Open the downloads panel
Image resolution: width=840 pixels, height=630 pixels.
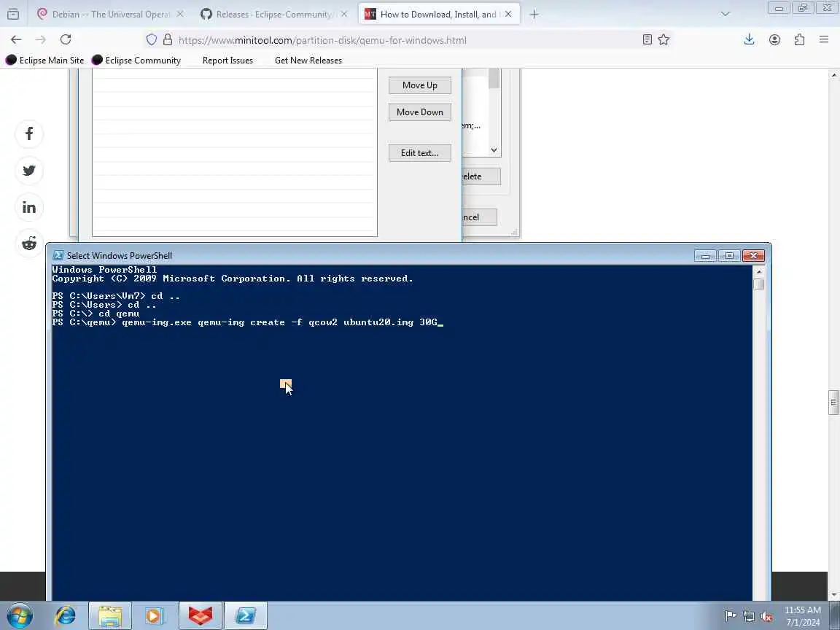(x=750, y=39)
